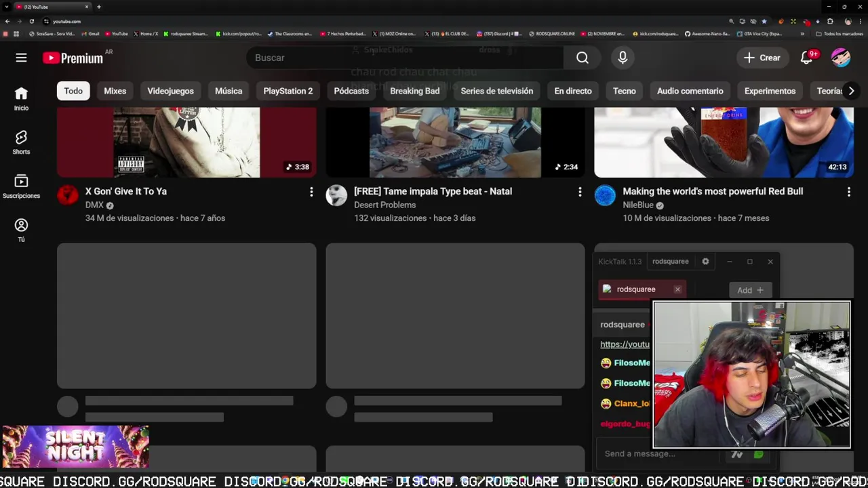This screenshot has height=488, width=868.
Task: Open Suscripciones in the sidebar
Action: [21, 186]
